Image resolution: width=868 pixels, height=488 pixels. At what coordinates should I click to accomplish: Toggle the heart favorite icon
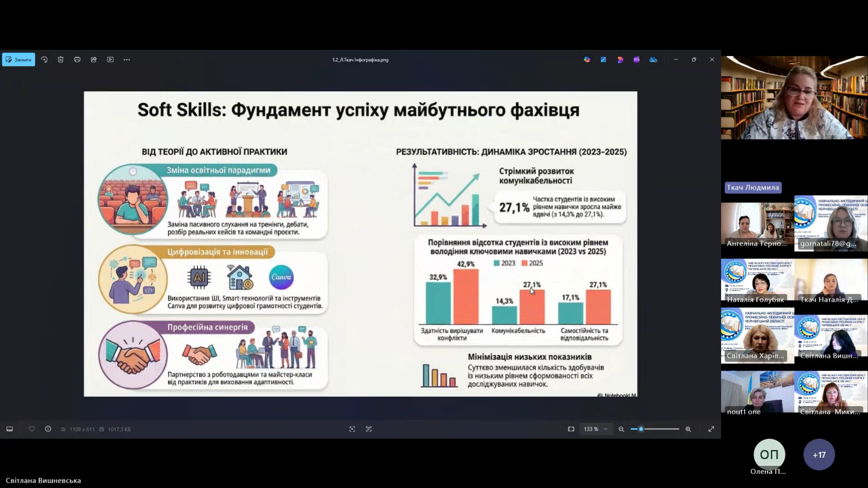(x=32, y=429)
